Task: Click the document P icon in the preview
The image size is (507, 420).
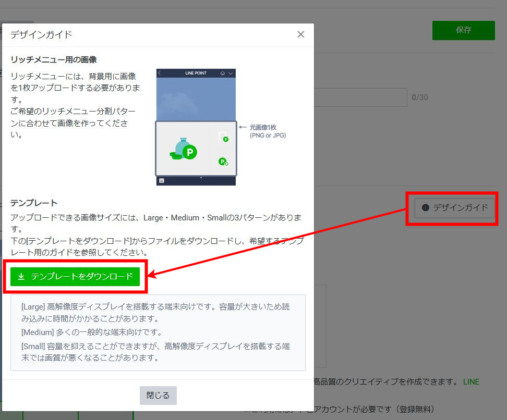Action: click(x=223, y=137)
